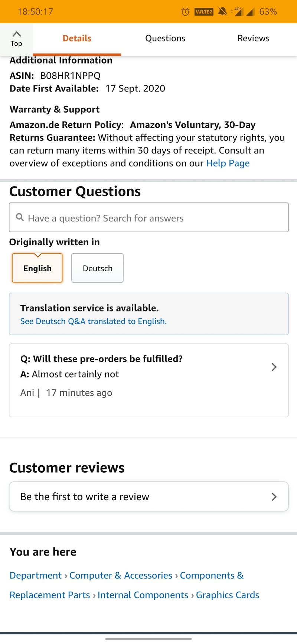Image resolution: width=297 pixels, height=644 pixels.
Task: Tap the muted notification bell icon
Action: 222,12
